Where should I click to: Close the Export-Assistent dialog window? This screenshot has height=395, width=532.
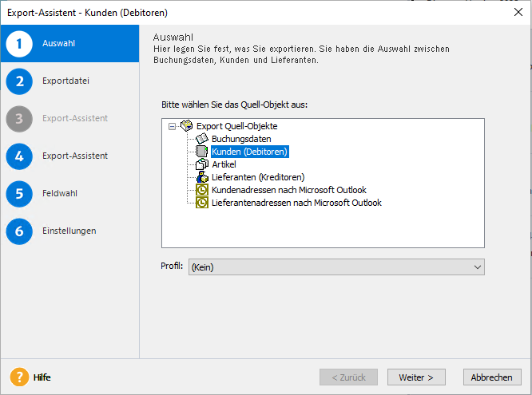click(x=515, y=12)
